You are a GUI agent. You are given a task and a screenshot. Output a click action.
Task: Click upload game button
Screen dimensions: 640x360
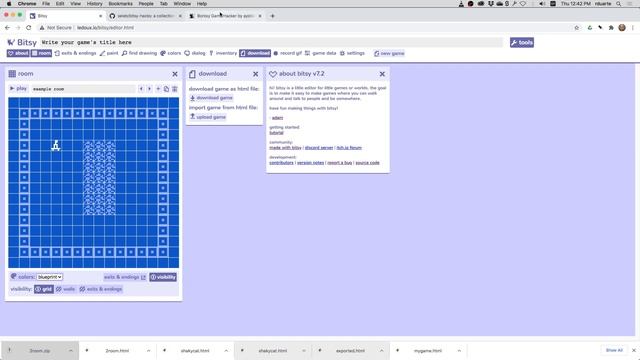(208, 117)
